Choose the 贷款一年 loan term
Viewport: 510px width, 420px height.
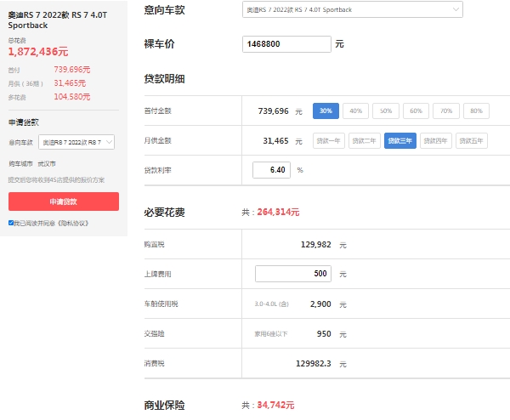point(329,141)
